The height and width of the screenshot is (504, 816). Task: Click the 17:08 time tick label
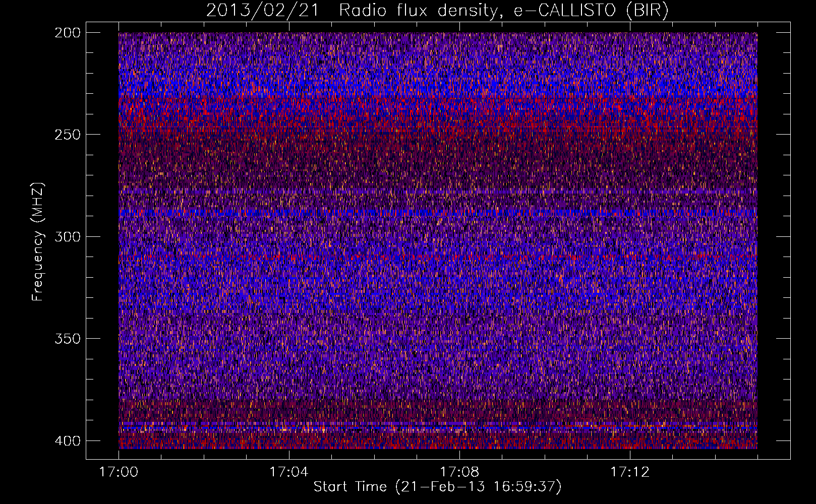point(459,472)
